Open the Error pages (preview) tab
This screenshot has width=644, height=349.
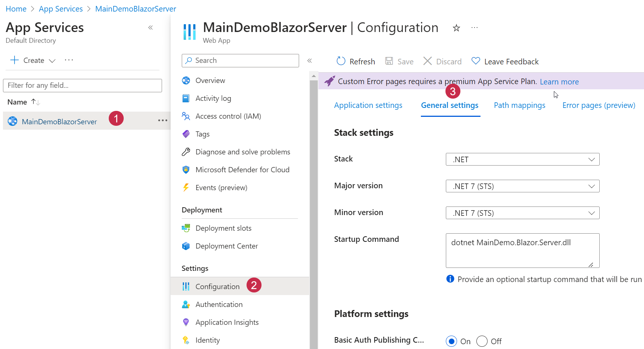599,105
